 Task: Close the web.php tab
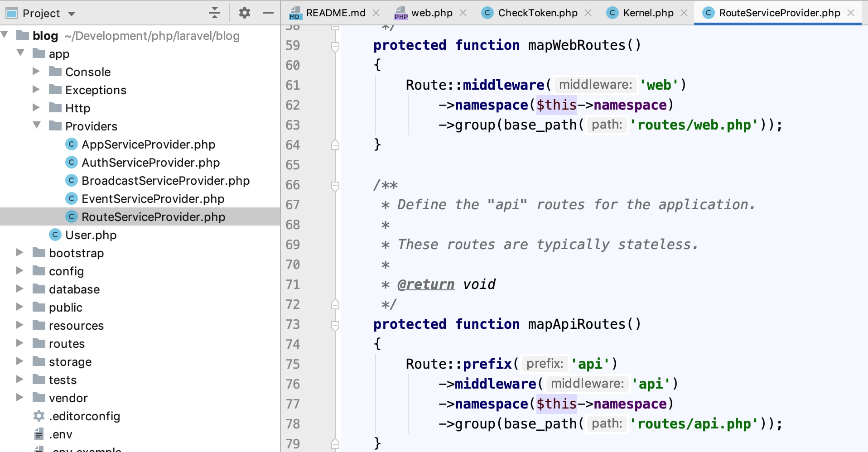pos(463,13)
